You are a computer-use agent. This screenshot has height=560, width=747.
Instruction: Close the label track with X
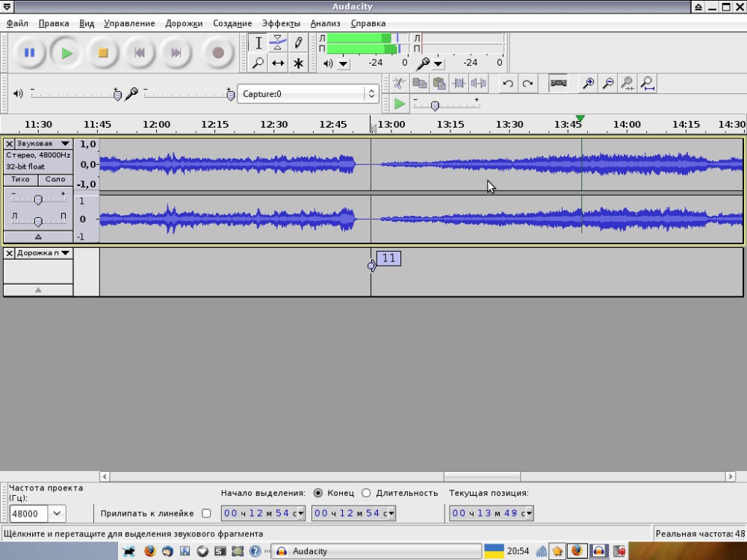point(9,253)
